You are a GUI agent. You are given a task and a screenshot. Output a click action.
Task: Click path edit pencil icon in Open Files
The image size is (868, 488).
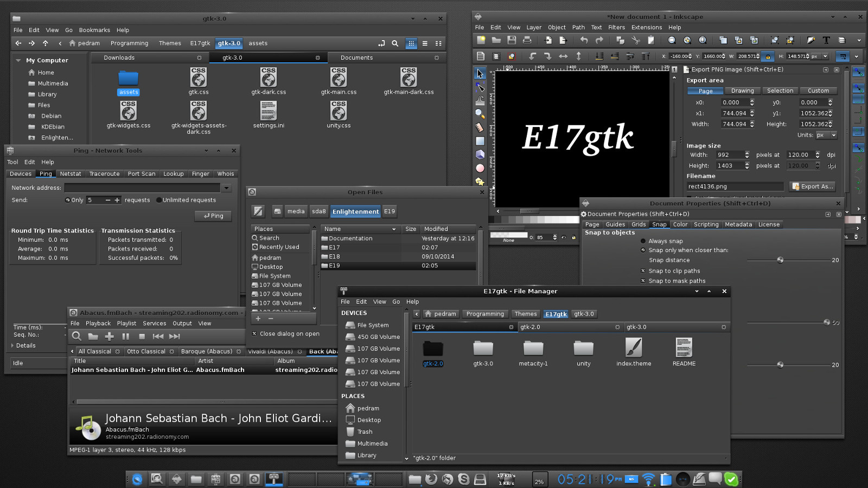point(258,211)
